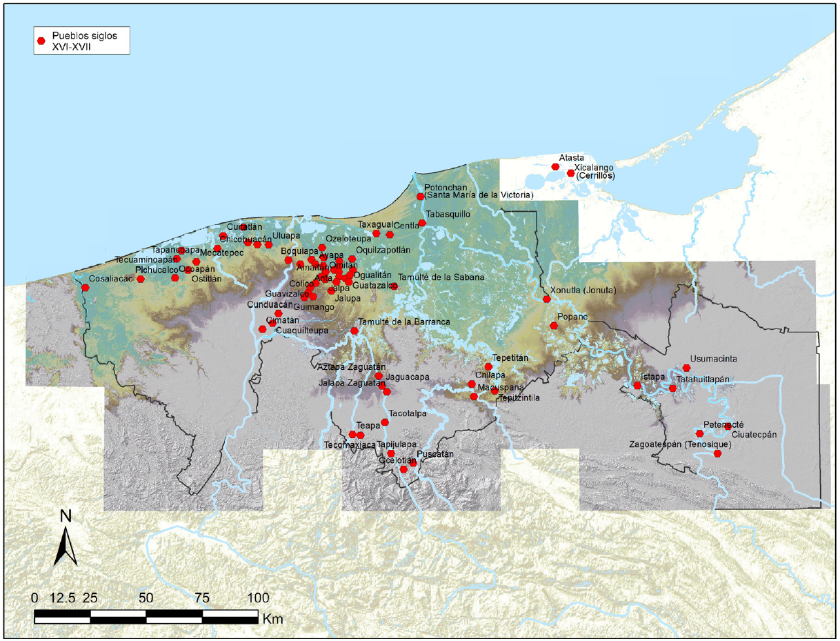Screen dimensions: 840x641
Task: Select the Xicalango (Cerrillos) red marker
Action: pyautogui.click(x=570, y=173)
